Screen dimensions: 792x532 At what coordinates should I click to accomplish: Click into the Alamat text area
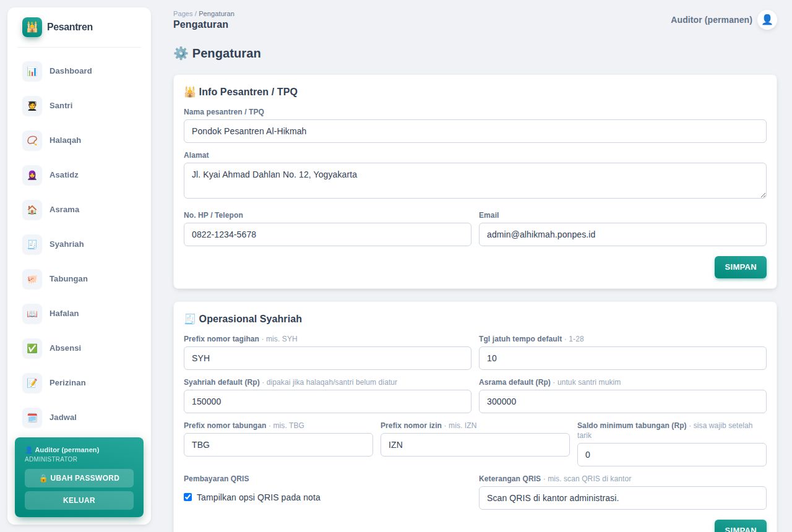pyautogui.click(x=475, y=181)
